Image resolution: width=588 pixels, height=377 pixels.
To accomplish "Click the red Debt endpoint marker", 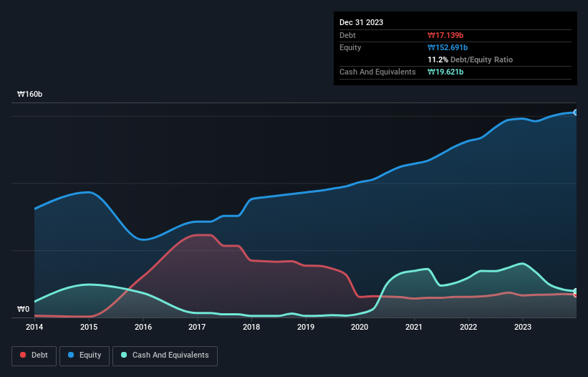I will coord(576,295).
